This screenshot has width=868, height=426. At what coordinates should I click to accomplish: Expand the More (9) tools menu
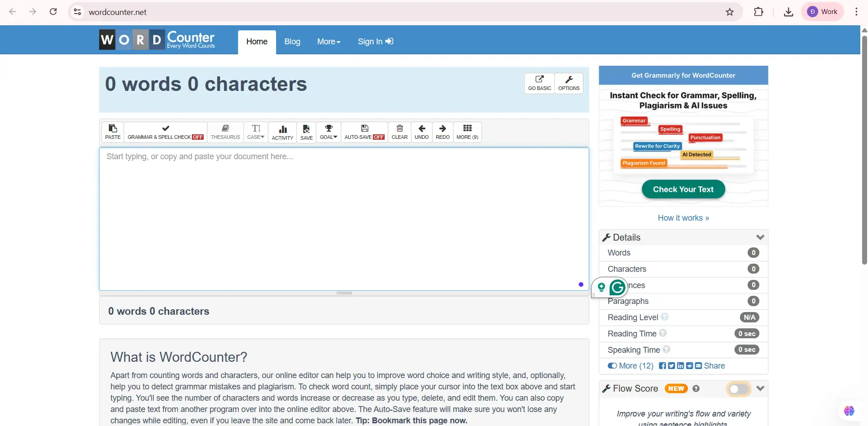(467, 132)
